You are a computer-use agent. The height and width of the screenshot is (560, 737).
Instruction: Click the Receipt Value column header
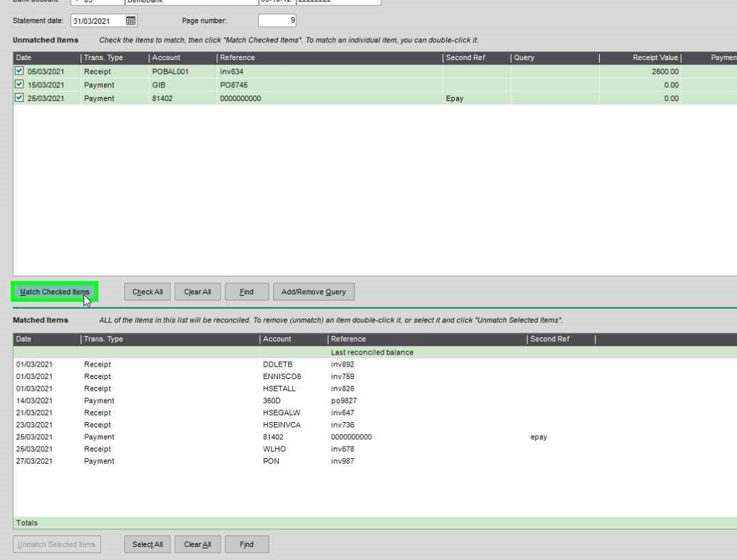click(x=640, y=58)
